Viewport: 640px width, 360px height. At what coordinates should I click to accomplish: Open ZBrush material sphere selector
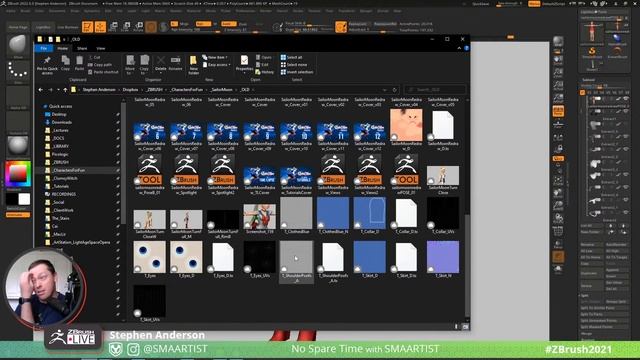click(x=18, y=146)
